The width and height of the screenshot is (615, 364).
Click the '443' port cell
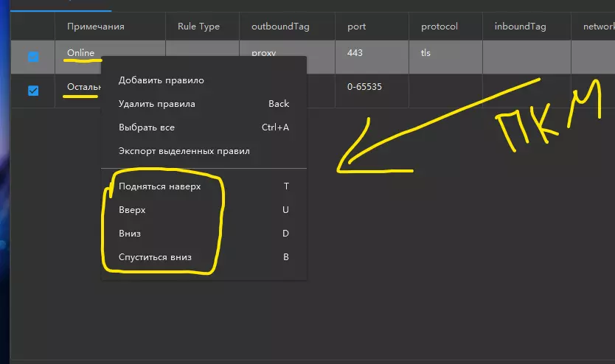(x=355, y=53)
